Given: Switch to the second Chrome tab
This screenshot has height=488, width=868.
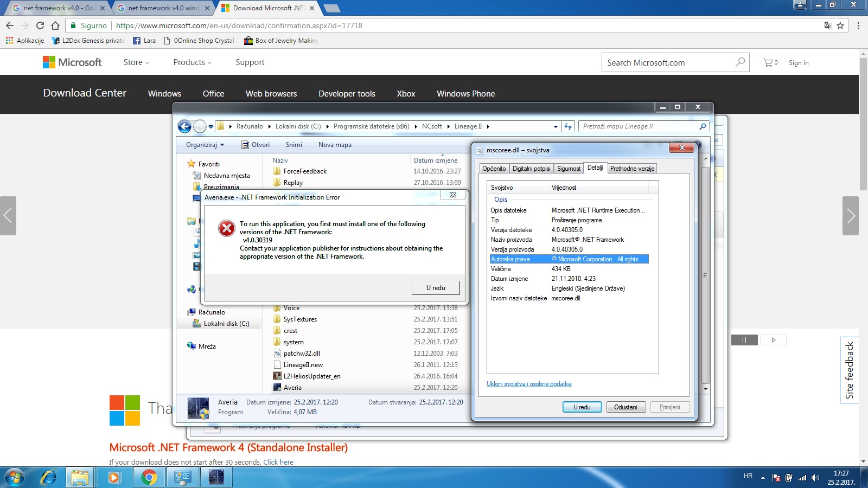Looking at the screenshot, I should tap(163, 8).
